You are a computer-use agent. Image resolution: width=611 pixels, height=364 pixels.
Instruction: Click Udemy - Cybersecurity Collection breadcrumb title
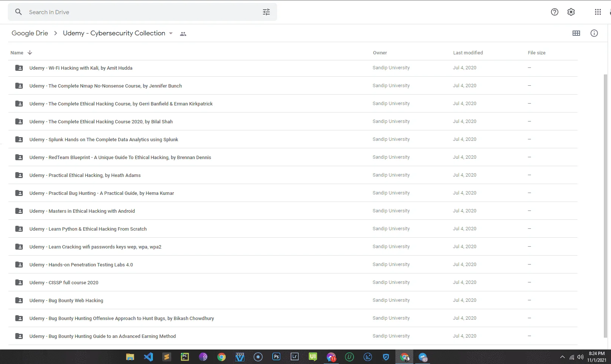[114, 33]
